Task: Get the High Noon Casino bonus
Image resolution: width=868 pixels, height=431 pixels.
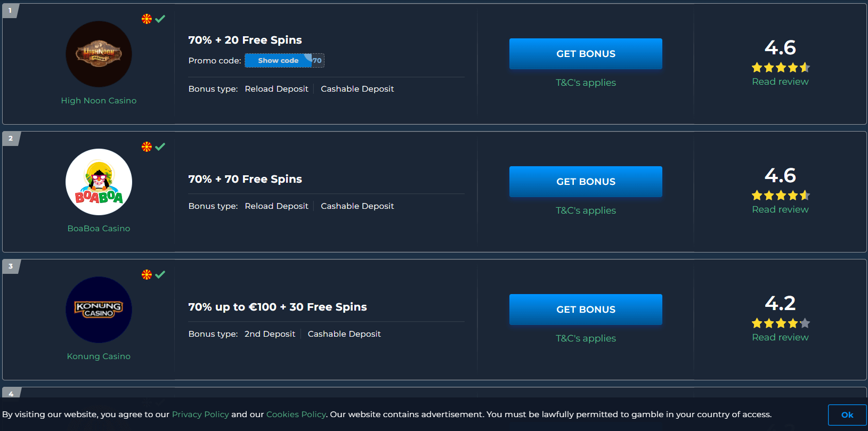Action: click(586, 54)
